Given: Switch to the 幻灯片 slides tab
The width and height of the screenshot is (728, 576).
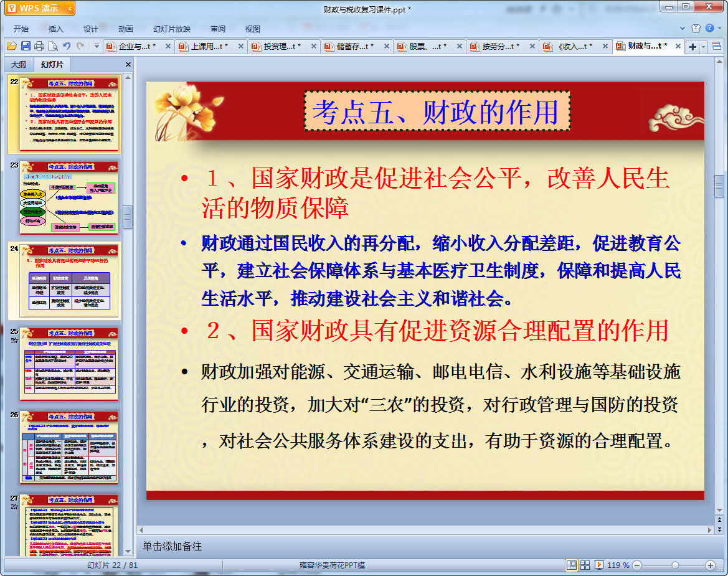Looking at the screenshot, I should [52, 65].
